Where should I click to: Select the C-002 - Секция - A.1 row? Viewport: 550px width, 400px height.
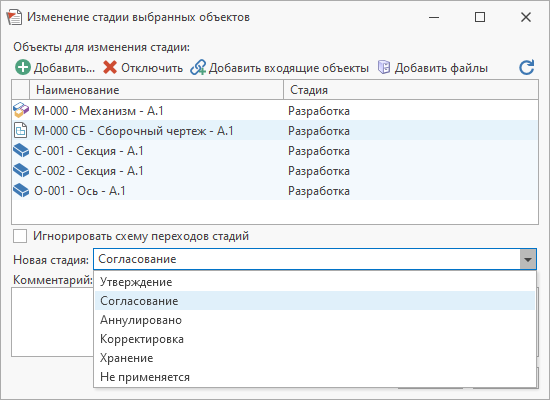275,171
